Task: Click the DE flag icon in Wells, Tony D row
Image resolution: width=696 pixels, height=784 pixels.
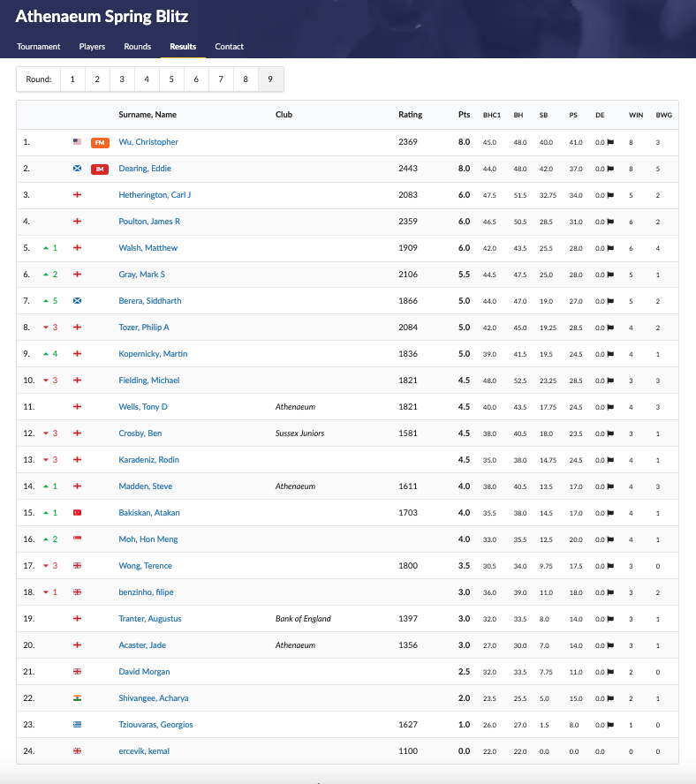Action: [610, 408]
